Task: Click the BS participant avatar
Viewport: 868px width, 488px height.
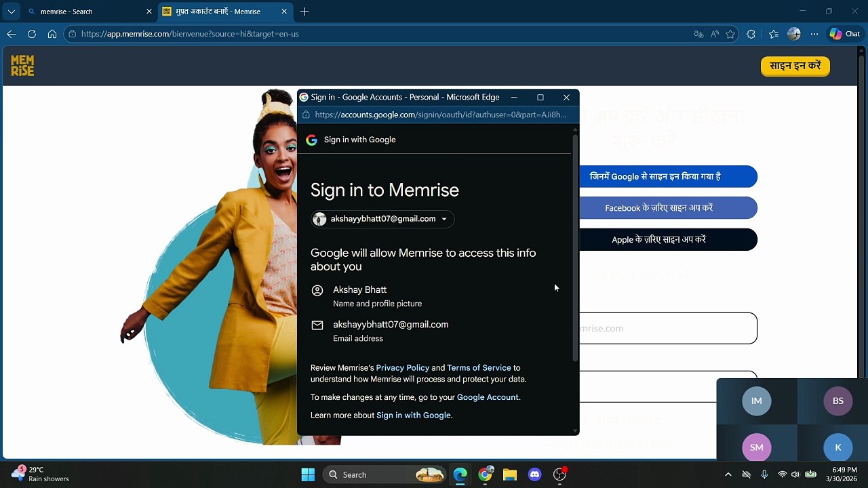Action: tap(838, 401)
